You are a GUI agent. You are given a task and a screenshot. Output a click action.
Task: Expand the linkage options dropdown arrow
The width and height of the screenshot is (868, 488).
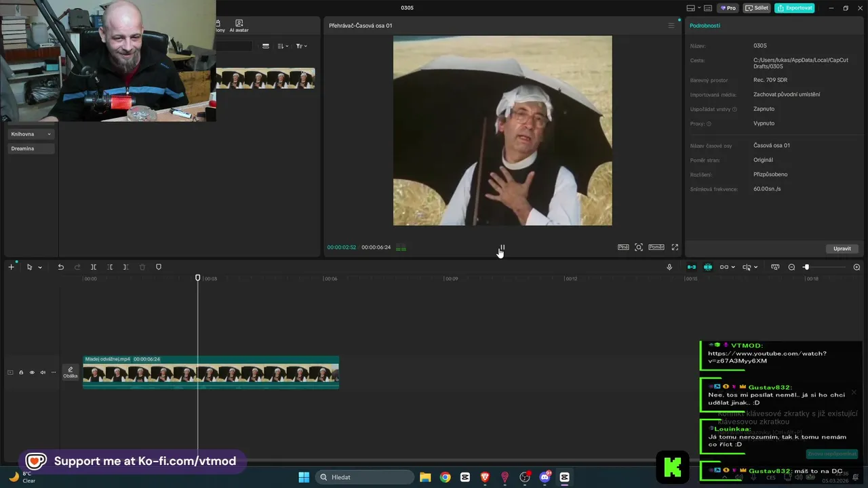tap(733, 267)
